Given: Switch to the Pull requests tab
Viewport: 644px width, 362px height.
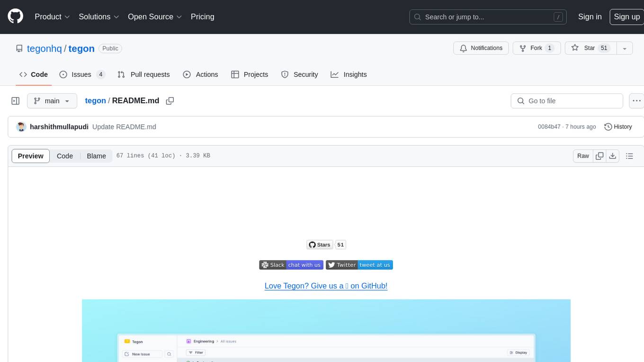Looking at the screenshot, I should coord(143,74).
